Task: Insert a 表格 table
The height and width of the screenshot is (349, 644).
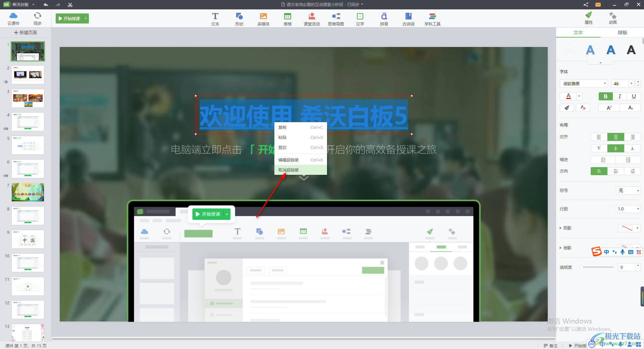Action: (x=287, y=19)
